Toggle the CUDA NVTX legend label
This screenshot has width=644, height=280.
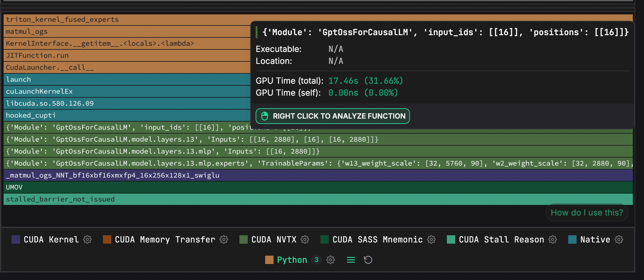[x=274, y=239]
